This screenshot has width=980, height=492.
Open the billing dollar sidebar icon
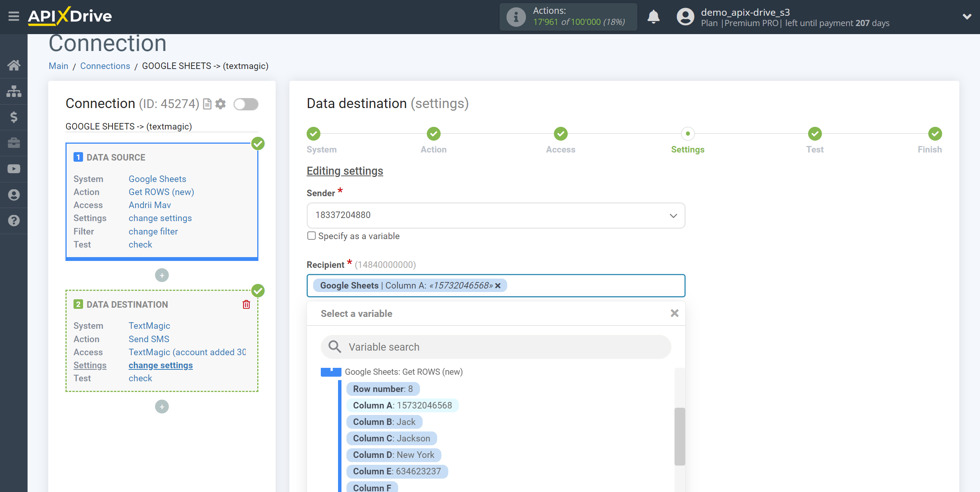click(14, 117)
